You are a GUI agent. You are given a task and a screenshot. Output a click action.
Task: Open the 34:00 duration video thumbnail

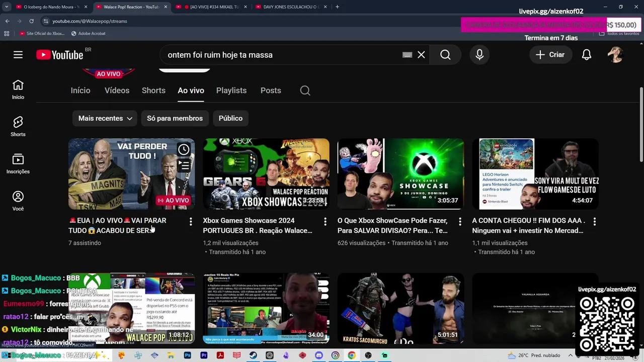(x=266, y=309)
